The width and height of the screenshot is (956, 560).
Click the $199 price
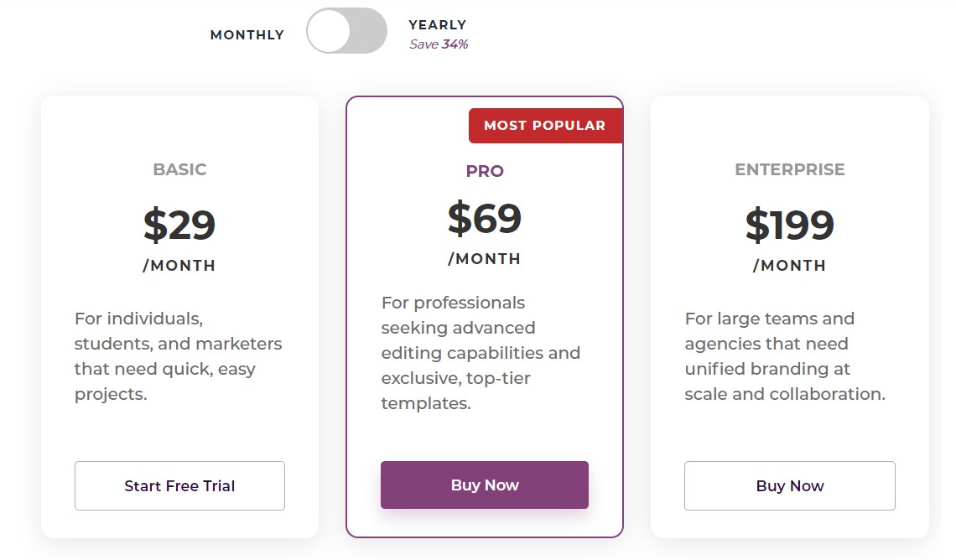(789, 224)
